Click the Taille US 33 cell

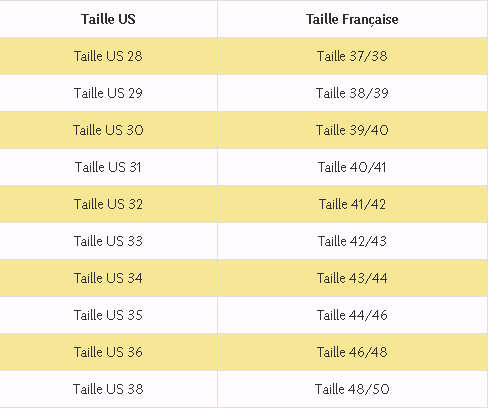tap(108, 241)
